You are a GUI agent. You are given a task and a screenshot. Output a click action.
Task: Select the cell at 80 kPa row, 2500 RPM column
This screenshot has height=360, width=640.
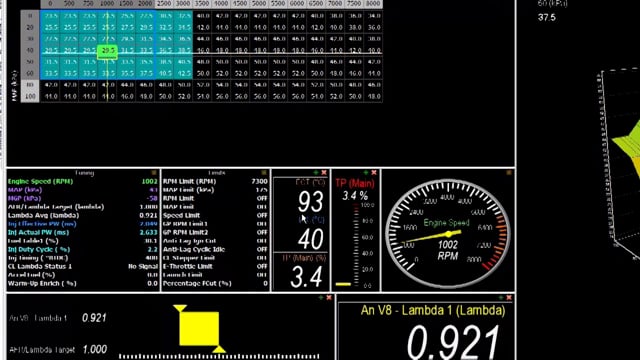pyautogui.click(x=164, y=85)
